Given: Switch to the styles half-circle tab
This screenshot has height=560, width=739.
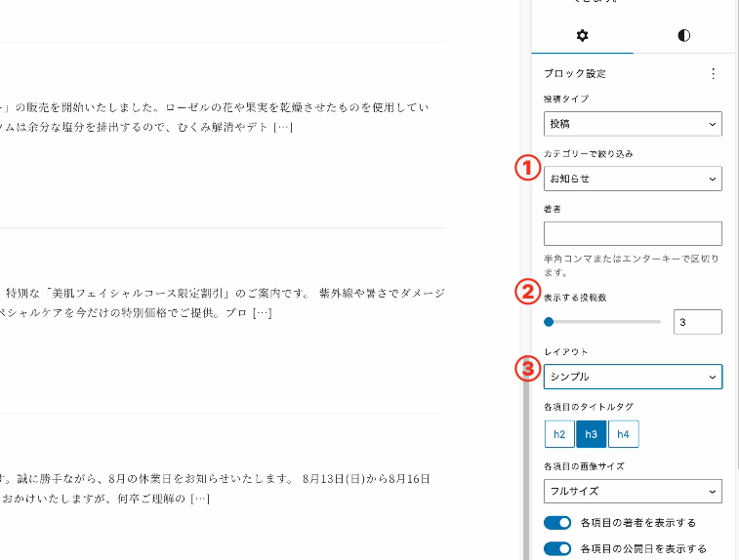Looking at the screenshot, I should [x=684, y=35].
